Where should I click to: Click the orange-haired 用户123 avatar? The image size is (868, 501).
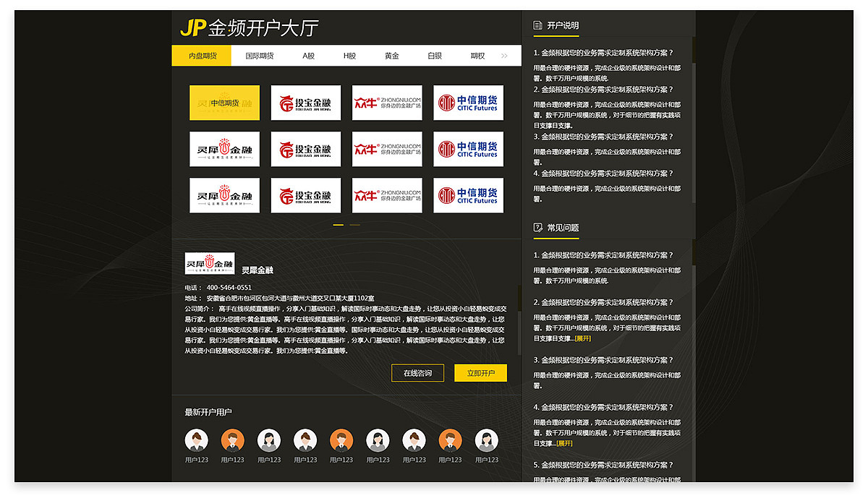[x=233, y=440]
